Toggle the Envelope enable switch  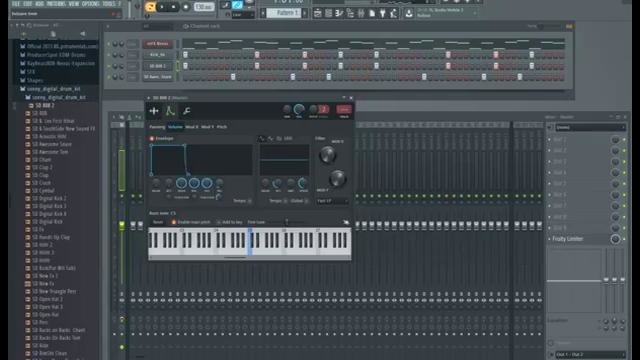(x=152, y=139)
